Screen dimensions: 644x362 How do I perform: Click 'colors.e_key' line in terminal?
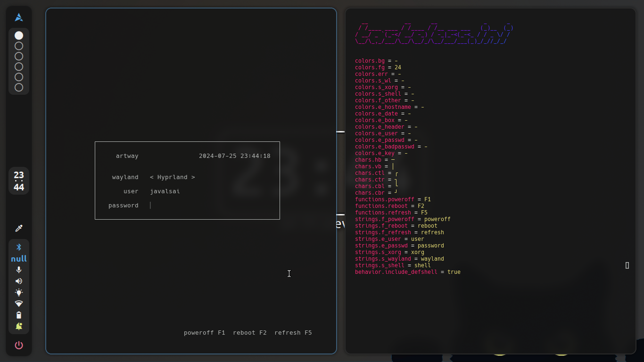pos(381,153)
